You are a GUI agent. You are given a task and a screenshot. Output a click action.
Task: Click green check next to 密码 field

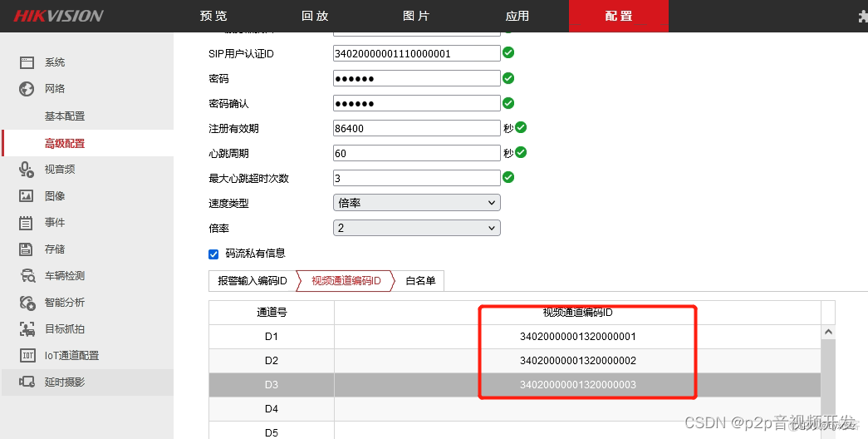(x=508, y=78)
